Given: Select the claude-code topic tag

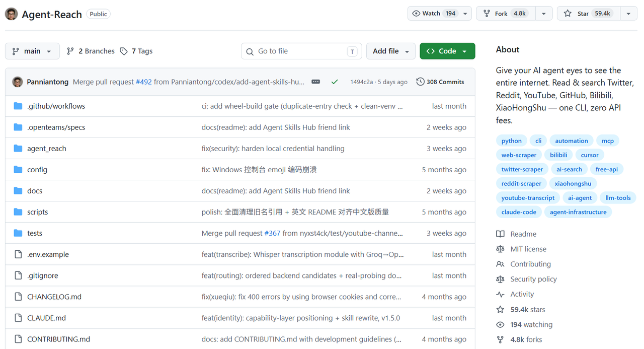Looking at the screenshot, I should click(x=519, y=212).
